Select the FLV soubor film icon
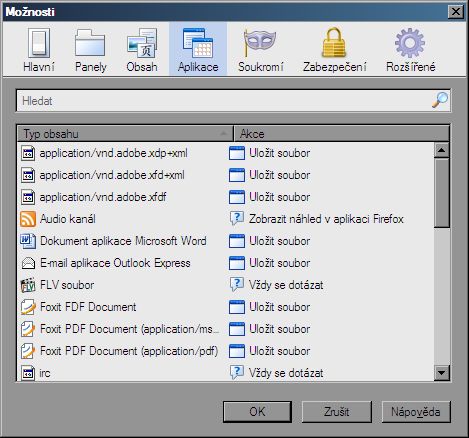This screenshot has height=438, width=469. coord(28,285)
